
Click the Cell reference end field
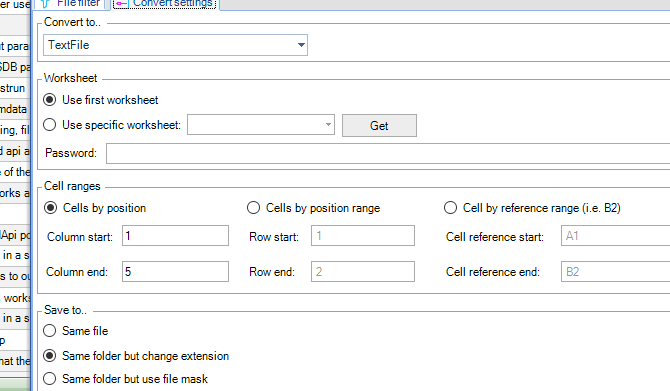[615, 271]
